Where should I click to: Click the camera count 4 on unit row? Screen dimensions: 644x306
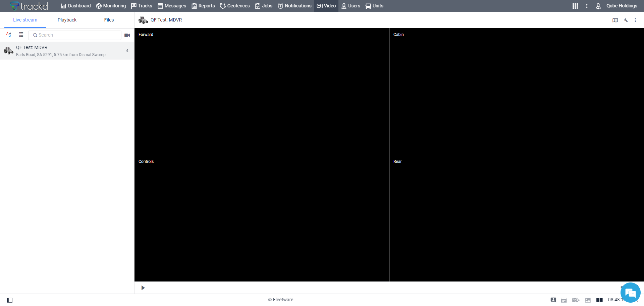point(127,51)
